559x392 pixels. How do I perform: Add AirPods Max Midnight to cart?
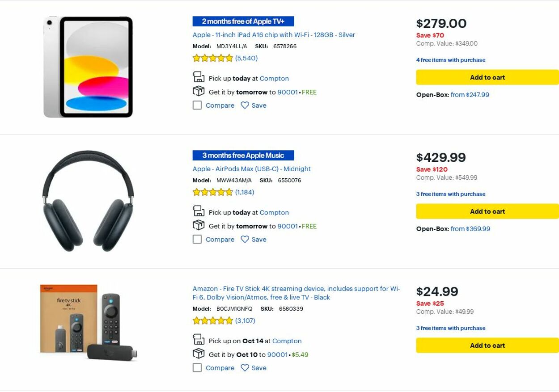[x=487, y=211]
